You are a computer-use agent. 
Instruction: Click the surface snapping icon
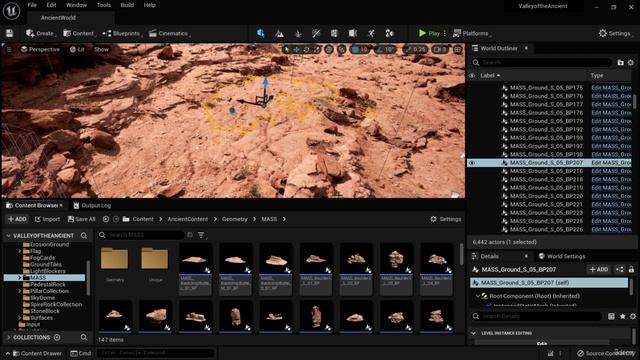pos(342,50)
